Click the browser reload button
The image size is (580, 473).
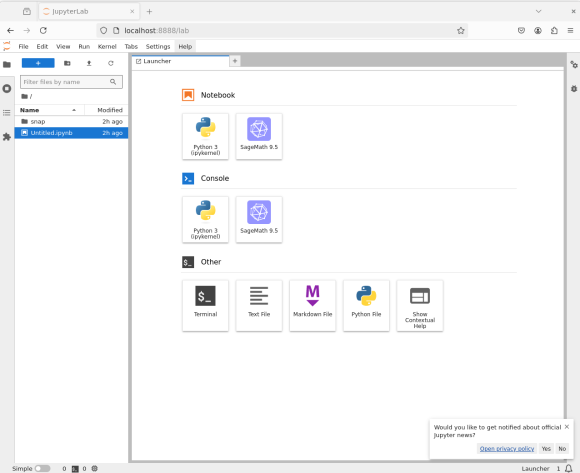tap(43, 30)
